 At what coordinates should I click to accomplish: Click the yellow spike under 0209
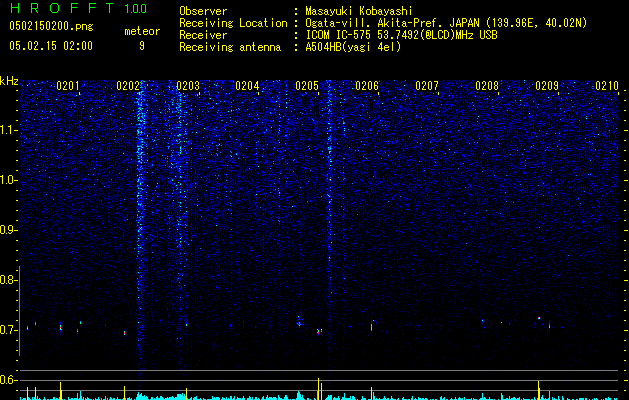pyautogui.click(x=538, y=390)
